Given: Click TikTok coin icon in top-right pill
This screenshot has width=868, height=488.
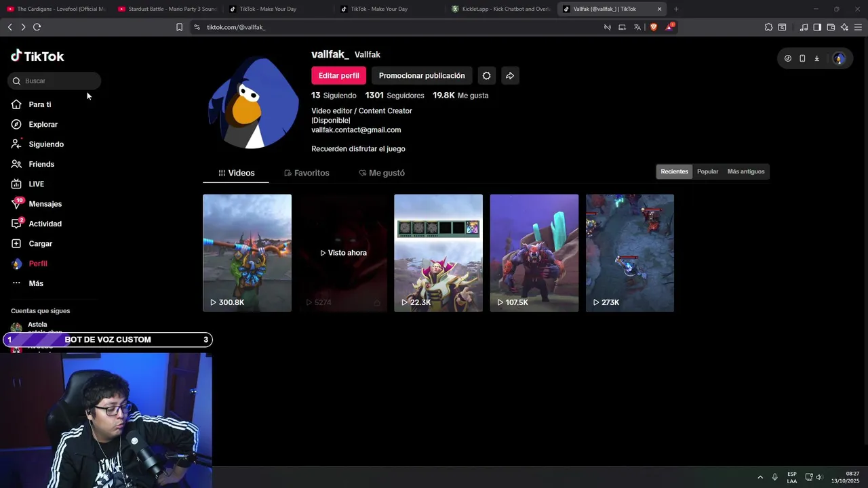Looking at the screenshot, I should 787,58.
